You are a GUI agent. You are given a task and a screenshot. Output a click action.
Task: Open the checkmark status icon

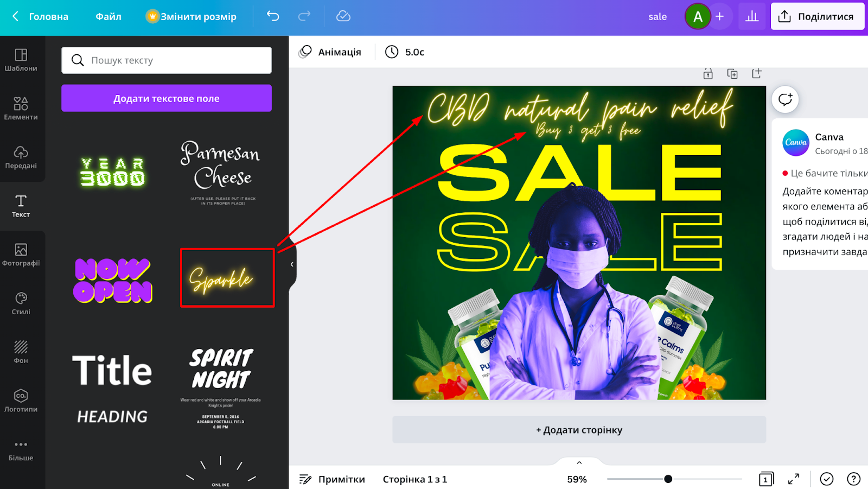[x=827, y=479]
